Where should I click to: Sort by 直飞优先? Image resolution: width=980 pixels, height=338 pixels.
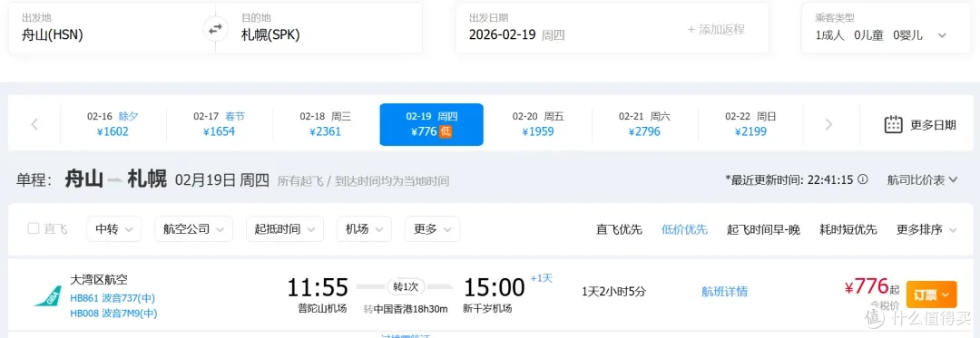tap(619, 229)
